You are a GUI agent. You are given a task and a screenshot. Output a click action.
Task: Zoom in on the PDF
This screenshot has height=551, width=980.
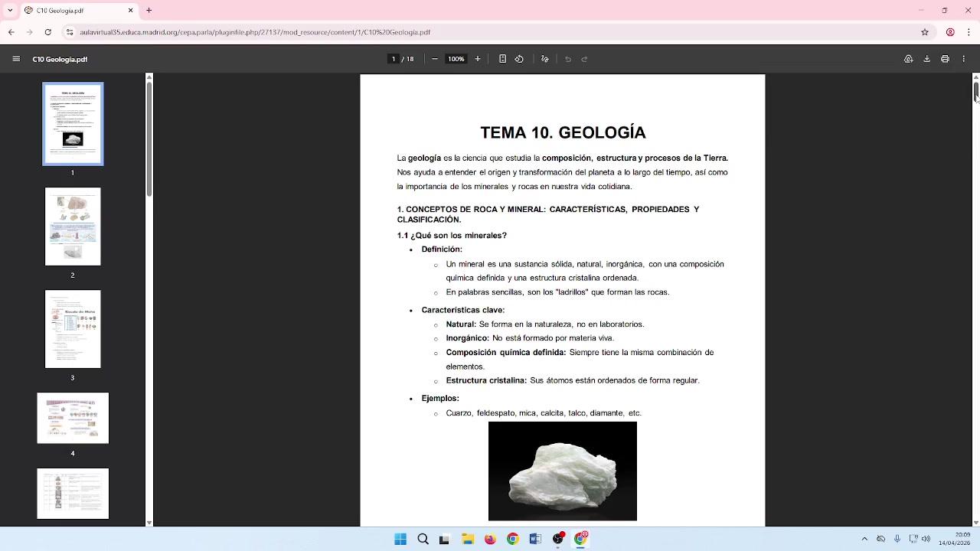click(478, 59)
